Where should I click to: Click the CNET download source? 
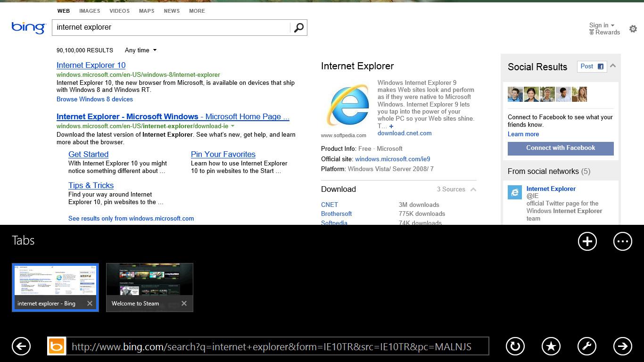[330, 205]
